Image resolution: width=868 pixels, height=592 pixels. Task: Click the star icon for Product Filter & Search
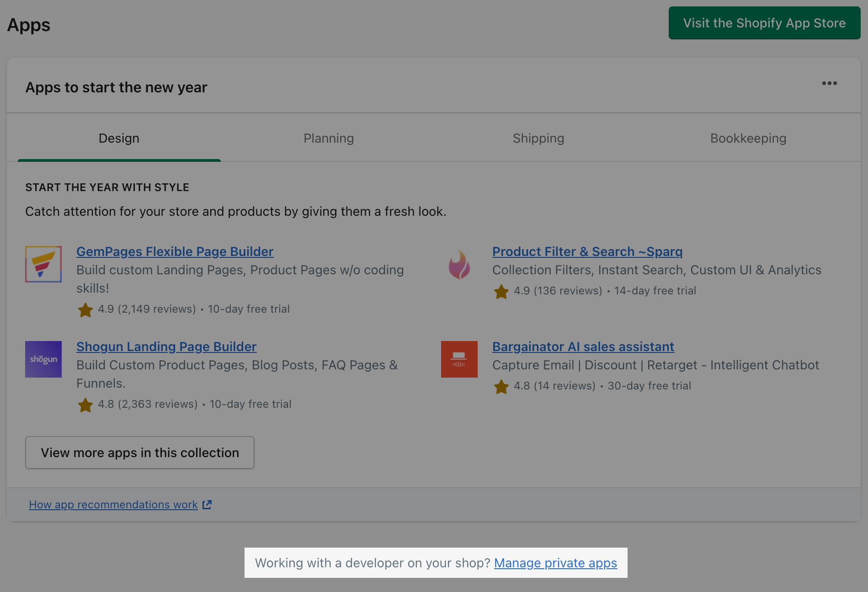pyautogui.click(x=501, y=292)
